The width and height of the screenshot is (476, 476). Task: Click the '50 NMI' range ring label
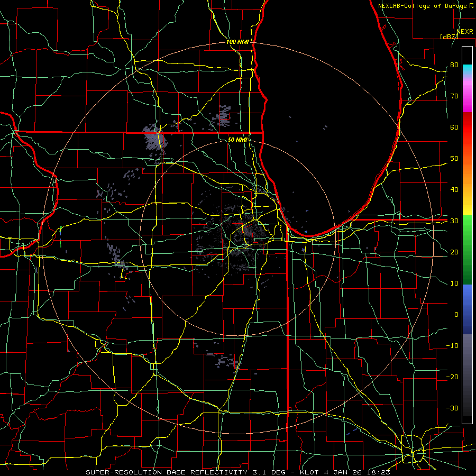tap(237, 140)
